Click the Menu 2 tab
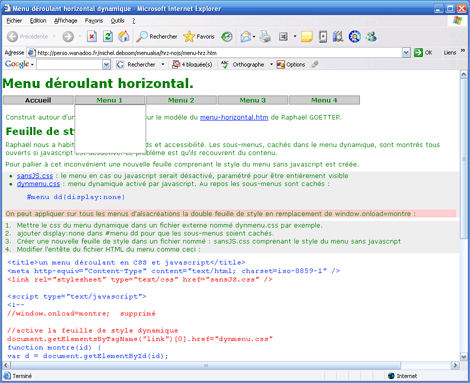This screenshot has height=383, width=470. coord(181,100)
